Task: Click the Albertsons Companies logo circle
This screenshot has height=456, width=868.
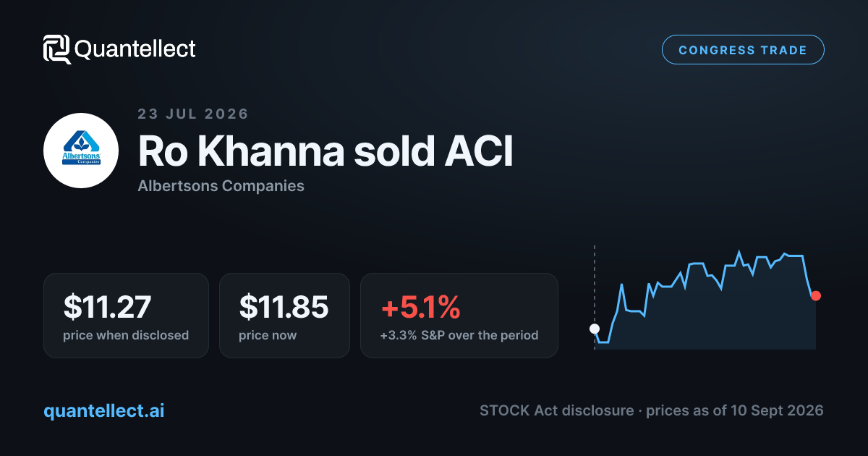Action: pyautogui.click(x=81, y=151)
